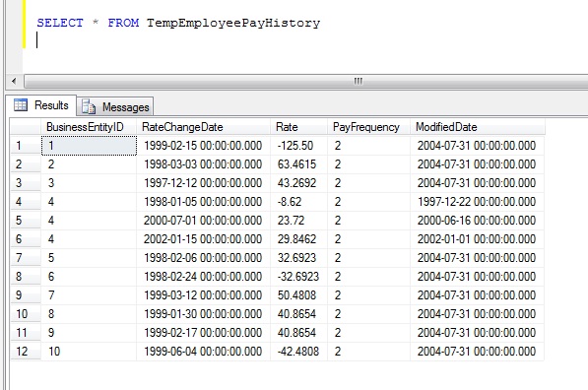The image size is (588, 390).
Task: Click the Rate cell -42.4808
Action: [298, 352]
